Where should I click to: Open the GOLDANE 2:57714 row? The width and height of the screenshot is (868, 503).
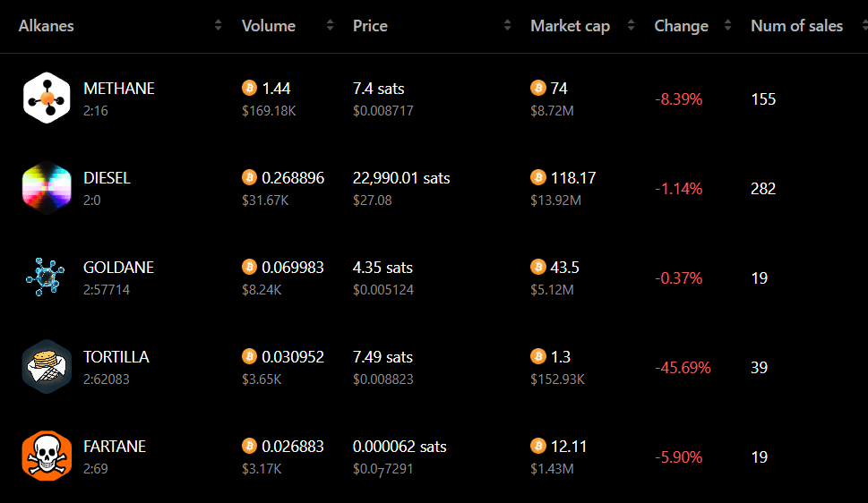tap(434, 277)
